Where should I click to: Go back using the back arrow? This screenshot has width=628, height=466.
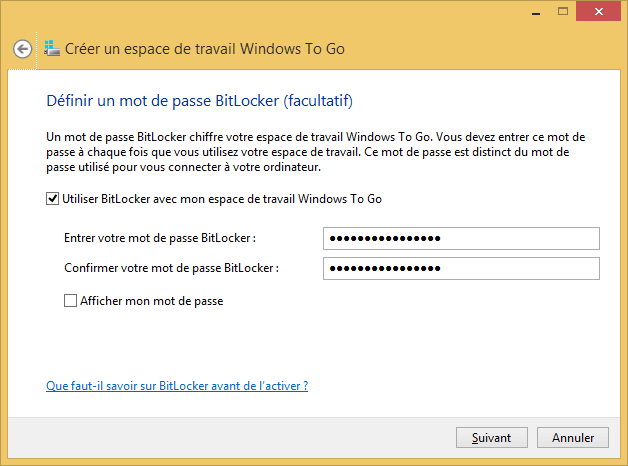22,49
